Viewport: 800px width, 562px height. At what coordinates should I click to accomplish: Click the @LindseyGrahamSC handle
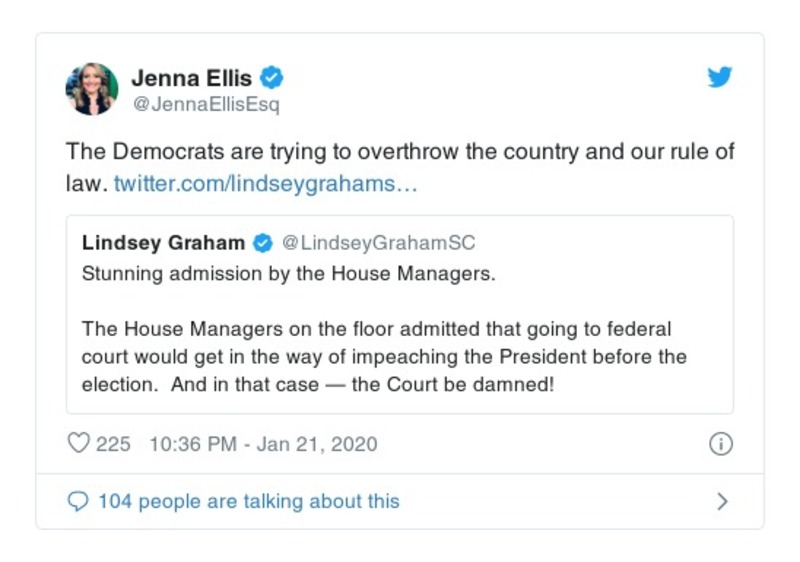pyautogui.click(x=378, y=243)
